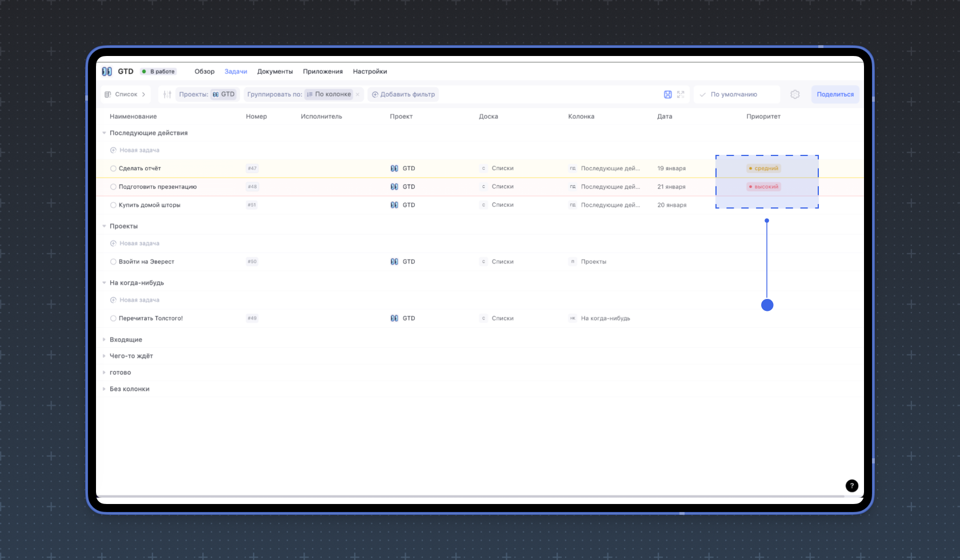
Task: Click 'Добавить фильтр' button
Action: [x=403, y=94]
